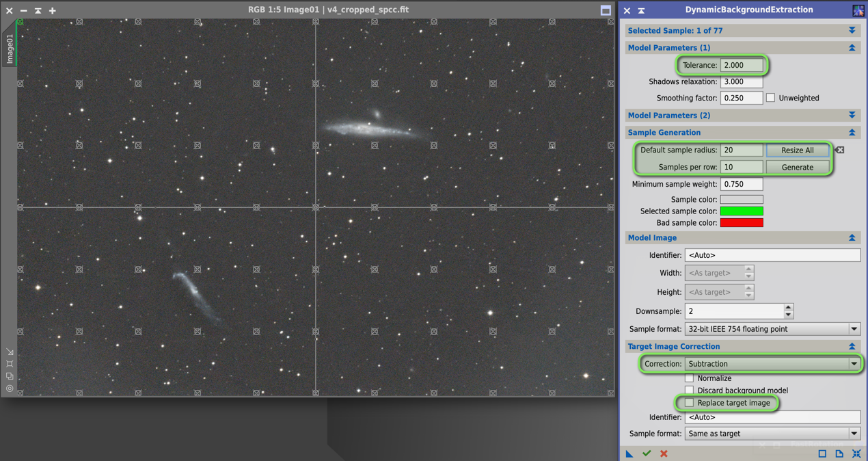The height and width of the screenshot is (461, 868).
Task: Collapse the Sample Generation section
Action: click(852, 133)
